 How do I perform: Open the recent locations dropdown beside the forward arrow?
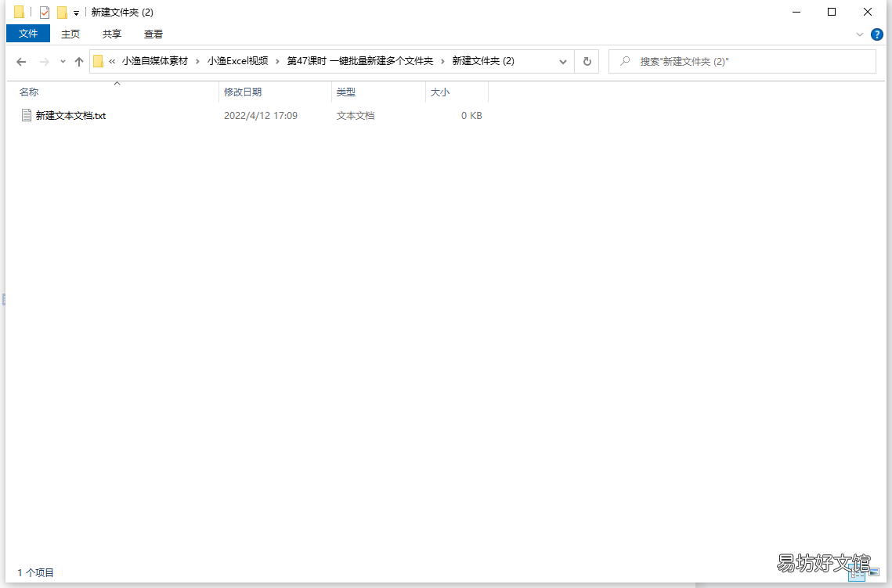click(63, 61)
